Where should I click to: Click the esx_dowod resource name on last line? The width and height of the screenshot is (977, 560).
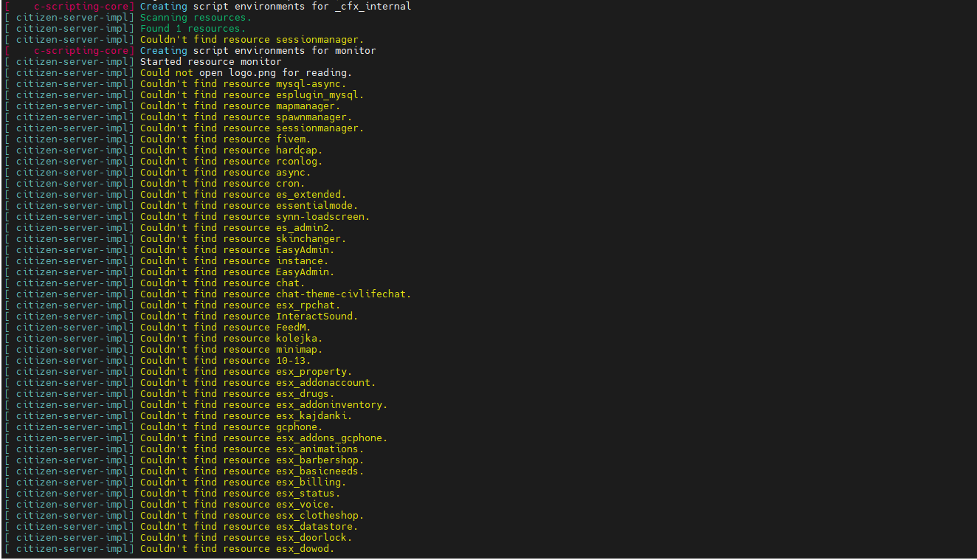[x=305, y=549]
